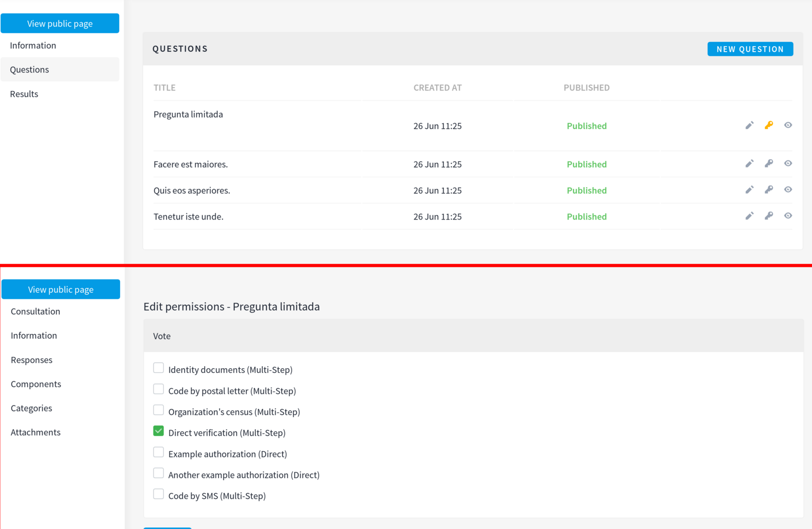
Task: Go to Components in the sidebar
Action: (x=36, y=384)
